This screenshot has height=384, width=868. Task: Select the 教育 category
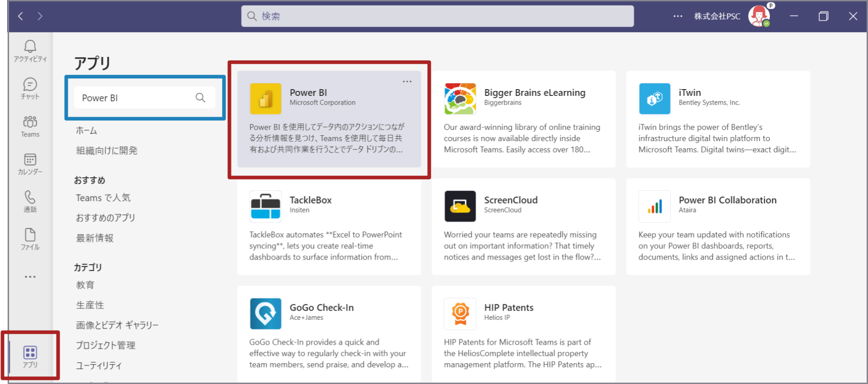85,285
